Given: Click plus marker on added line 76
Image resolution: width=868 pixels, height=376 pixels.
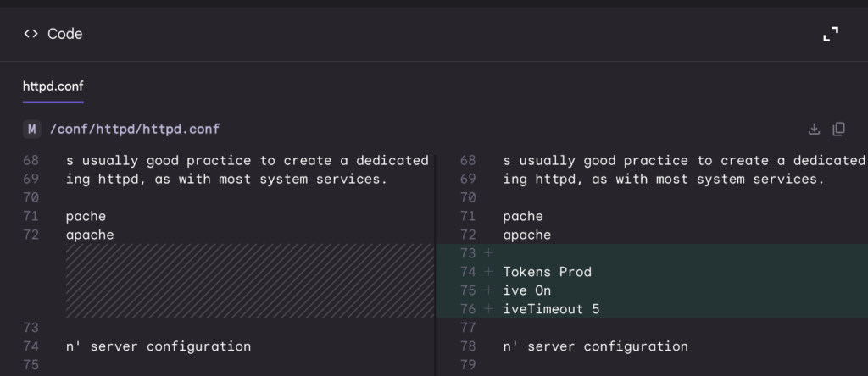Looking at the screenshot, I should coord(488,309).
